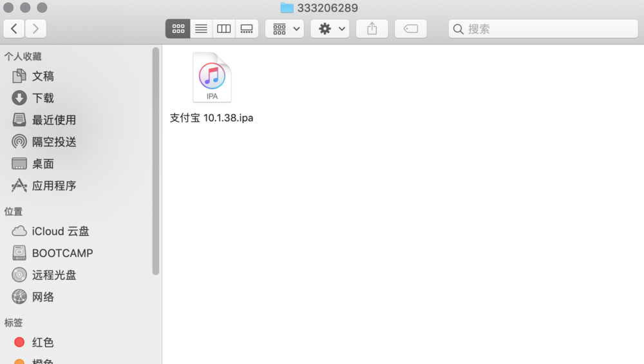Go back with the left arrow button

14,29
